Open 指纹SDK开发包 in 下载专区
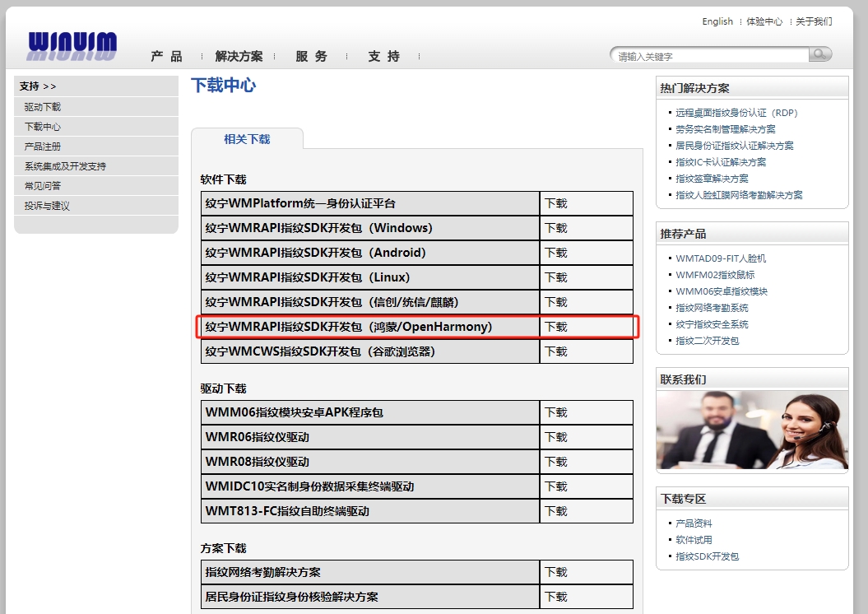 [707, 556]
